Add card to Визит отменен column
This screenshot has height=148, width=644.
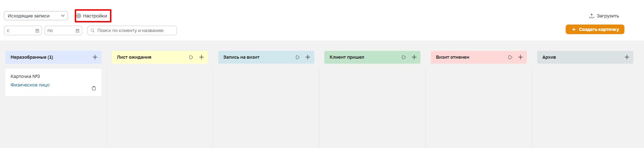[520, 57]
